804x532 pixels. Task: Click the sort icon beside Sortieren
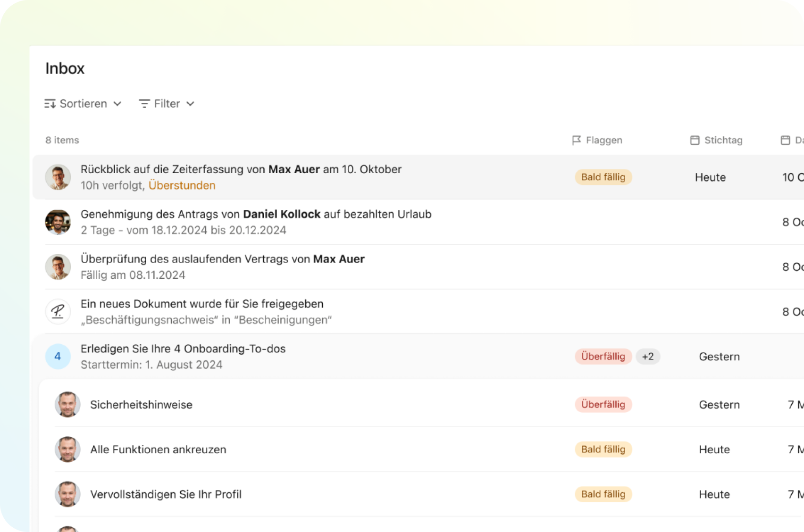tap(50, 104)
